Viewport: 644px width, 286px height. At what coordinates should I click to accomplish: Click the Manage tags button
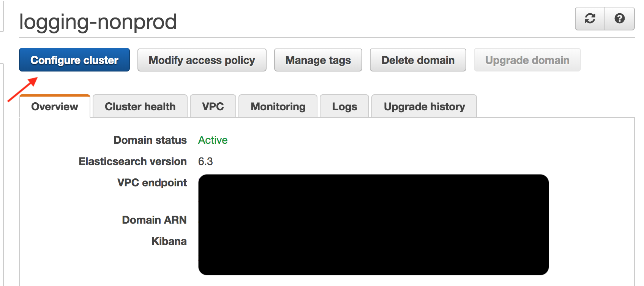[x=318, y=60]
